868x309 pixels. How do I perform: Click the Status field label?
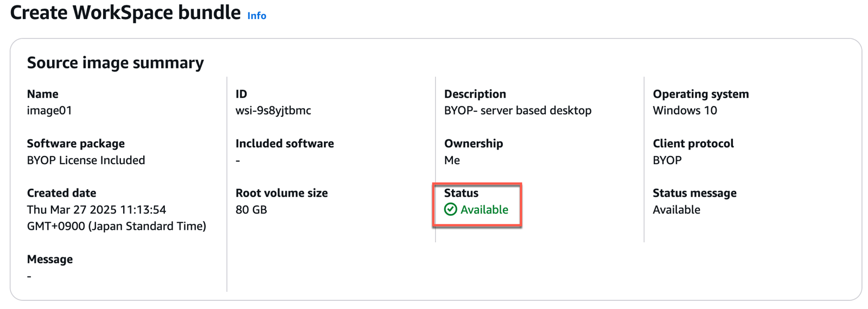461,193
